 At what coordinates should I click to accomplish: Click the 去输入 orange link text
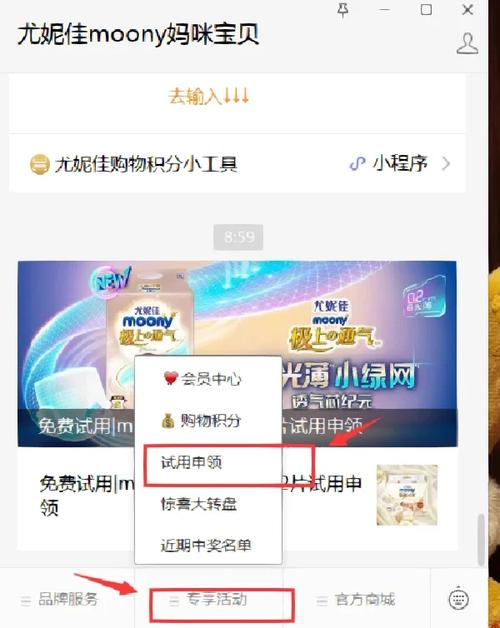click(208, 97)
